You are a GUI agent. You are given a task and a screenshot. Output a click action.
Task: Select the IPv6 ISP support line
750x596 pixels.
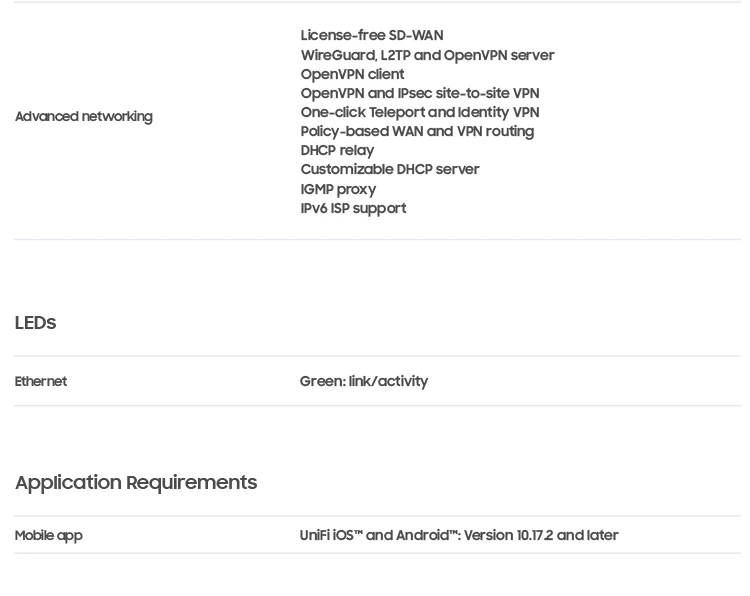353,208
